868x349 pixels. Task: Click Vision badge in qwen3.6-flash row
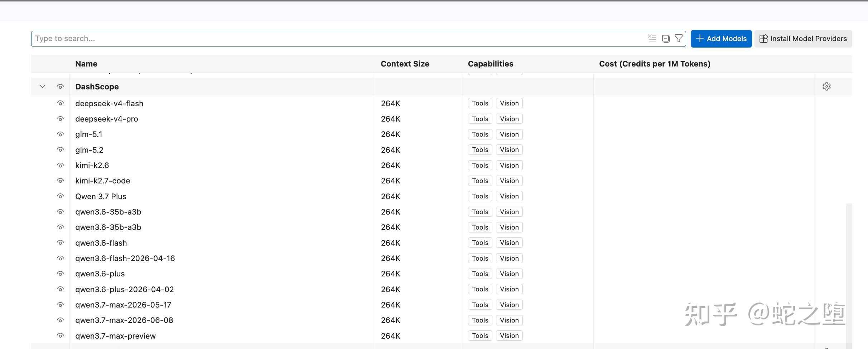[x=509, y=243]
